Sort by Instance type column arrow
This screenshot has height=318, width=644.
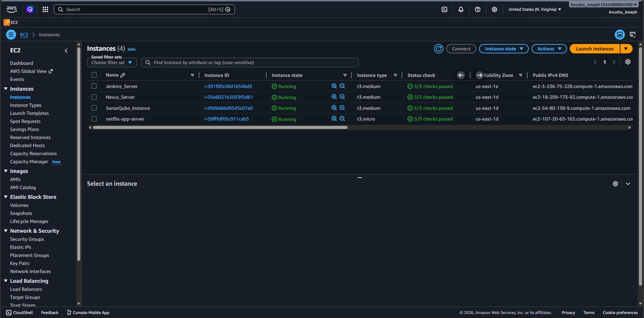[395, 75]
